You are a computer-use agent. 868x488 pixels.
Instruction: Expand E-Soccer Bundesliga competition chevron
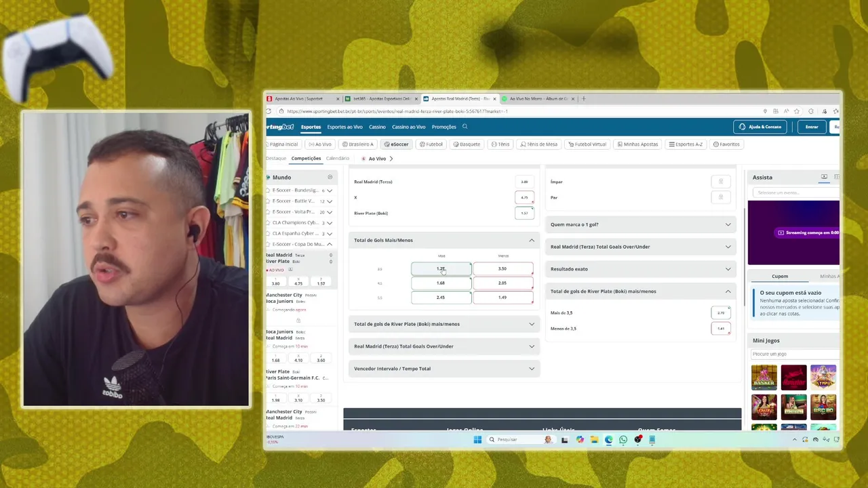pos(330,190)
